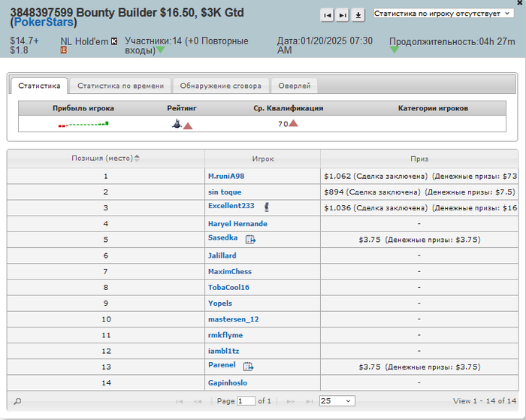Click View 1 - 14 of 14 text

[485, 401]
